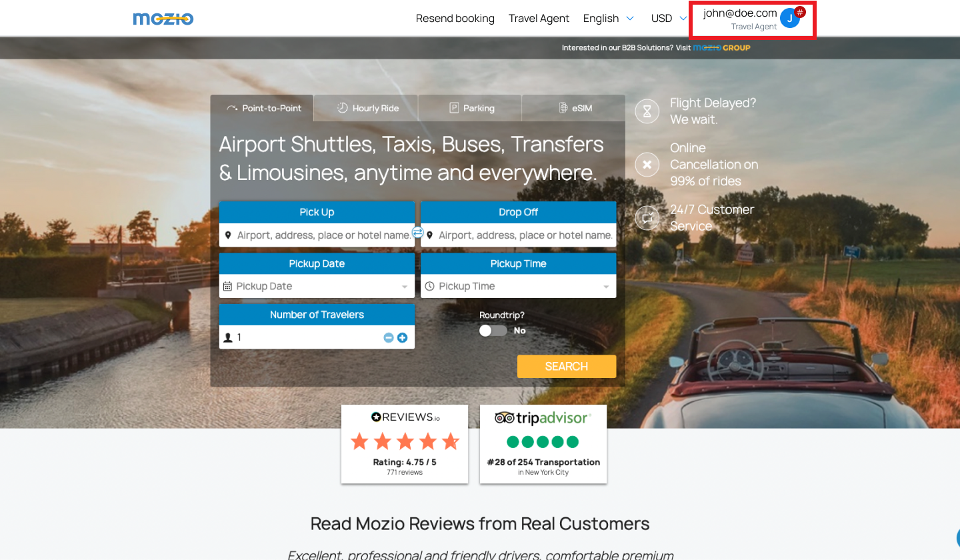960x560 pixels.
Task: Click the Mozio Group link in the banner
Action: [722, 47]
